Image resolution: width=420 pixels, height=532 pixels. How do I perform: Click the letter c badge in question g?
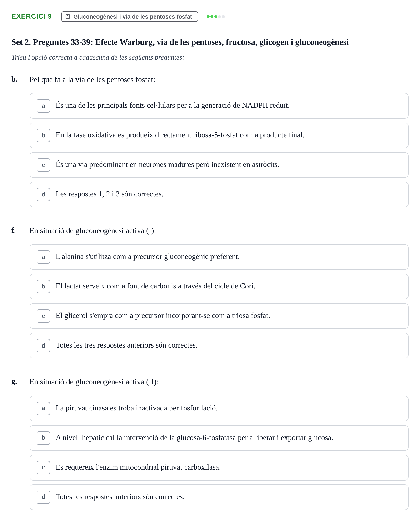point(43,468)
